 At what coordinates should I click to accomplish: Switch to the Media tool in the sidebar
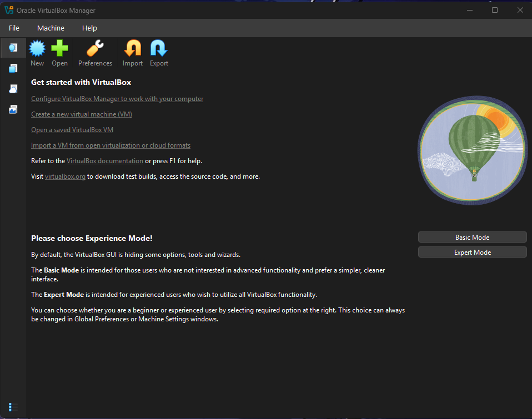pyautogui.click(x=13, y=68)
